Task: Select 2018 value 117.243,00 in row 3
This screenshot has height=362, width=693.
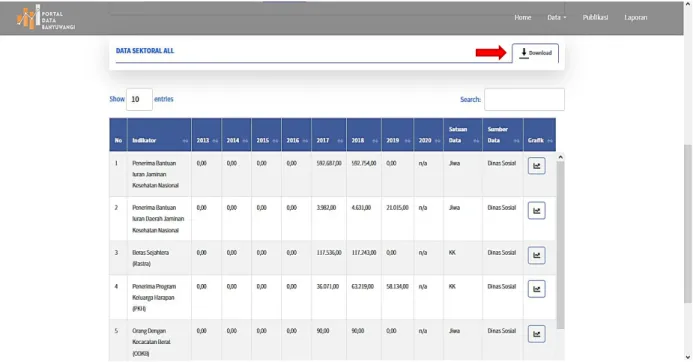Action: pyautogui.click(x=364, y=252)
